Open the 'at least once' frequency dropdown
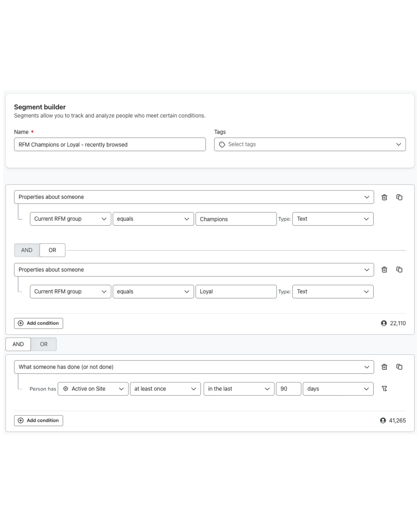This screenshot has width=420, height=525. click(165, 389)
